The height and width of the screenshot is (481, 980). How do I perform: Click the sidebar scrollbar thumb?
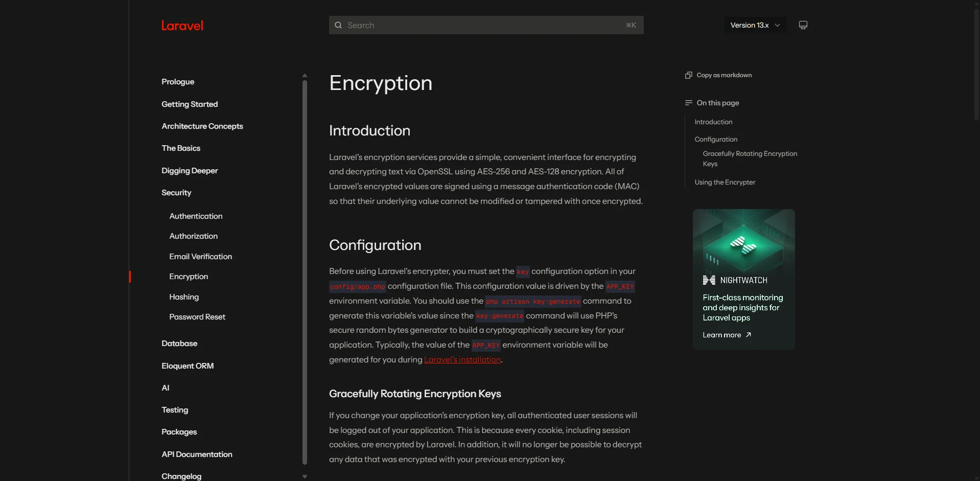tap(305, 272)
